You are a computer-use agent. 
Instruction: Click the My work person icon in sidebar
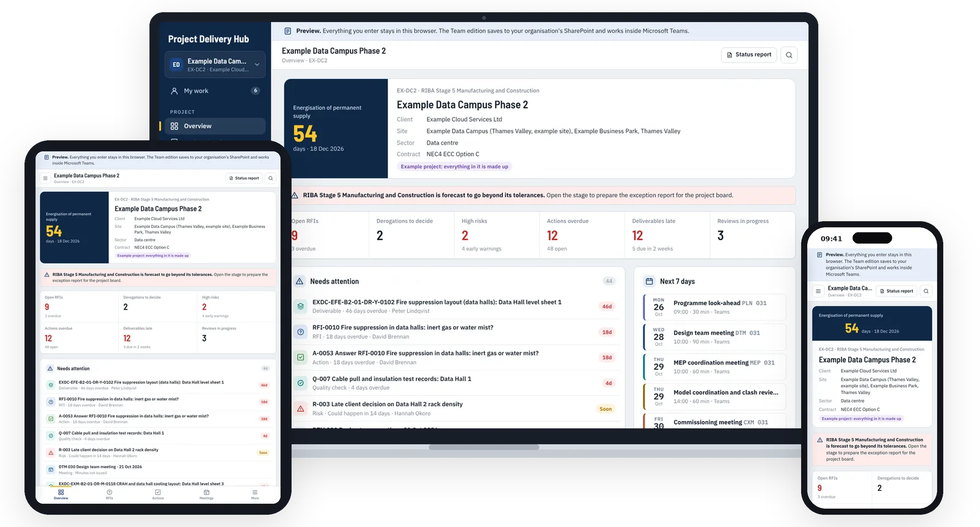point(175,91)
